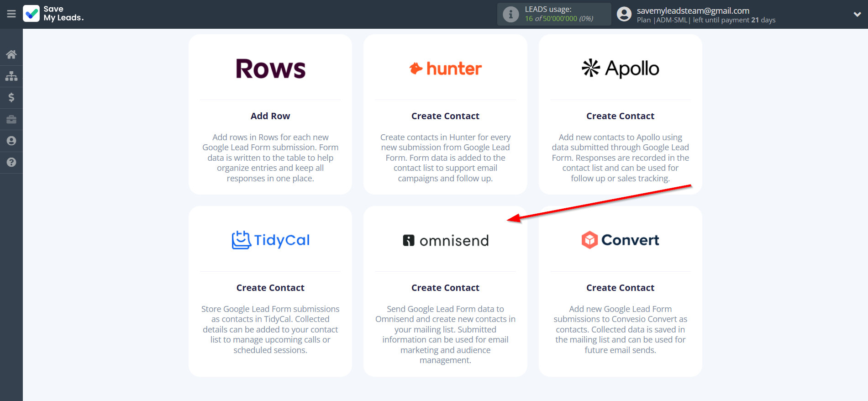Click the TidyCal description text
868x401 pixels.
pos(270,329)
